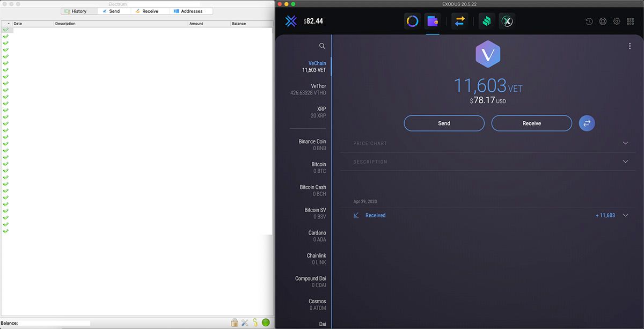Open the Exodus apps grid icon
This screenshot has width=644, height=329.
(x=631, y=21)
